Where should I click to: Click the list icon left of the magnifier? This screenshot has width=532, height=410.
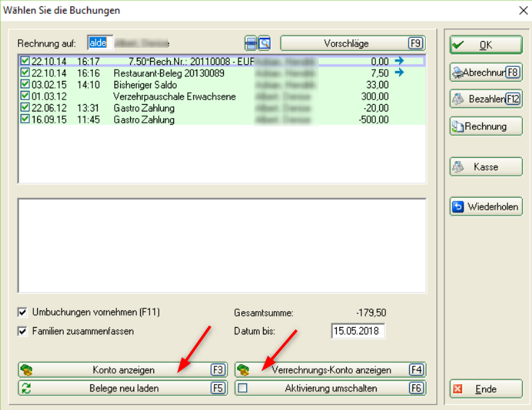point(251,44)
